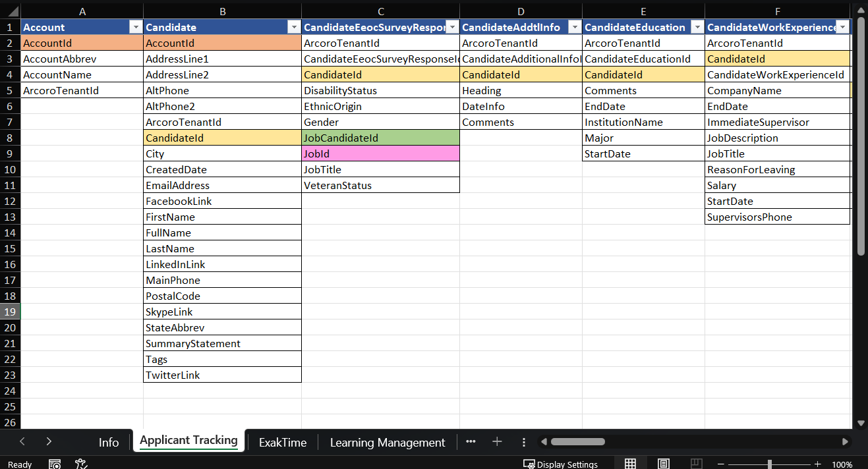The height and width of the screenshot is (469, 868).
Task: Add a new sheet with plus icon
Action: [497, 441]
